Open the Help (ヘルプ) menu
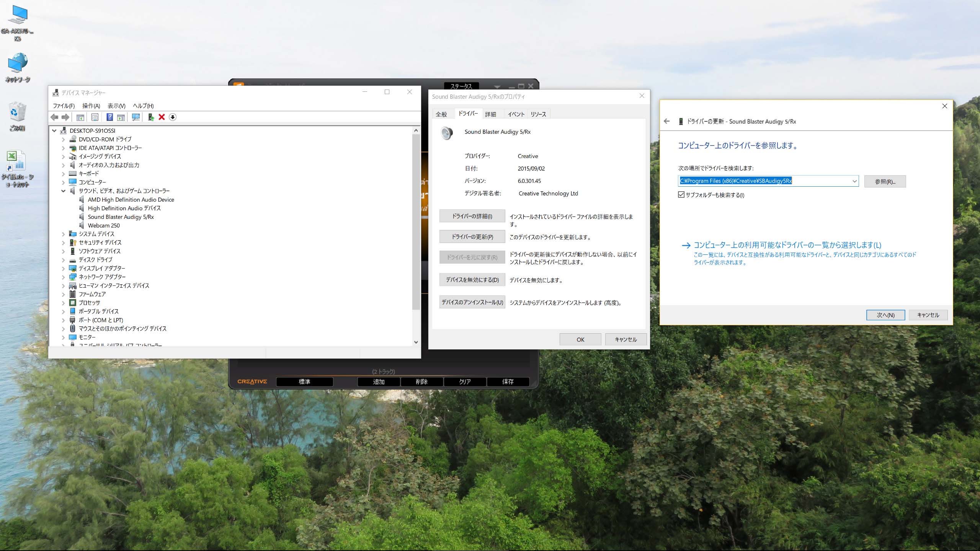 (x=143, y=106)
